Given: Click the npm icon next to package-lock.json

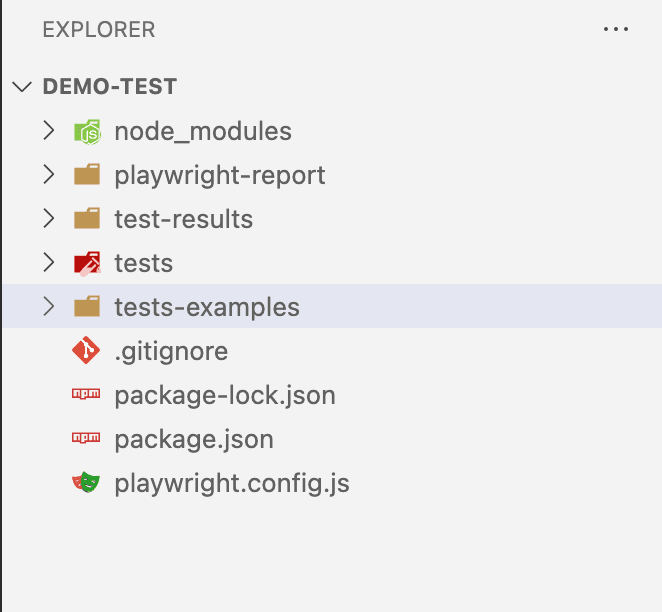Looking at the screenshot, I should point(86,394).
